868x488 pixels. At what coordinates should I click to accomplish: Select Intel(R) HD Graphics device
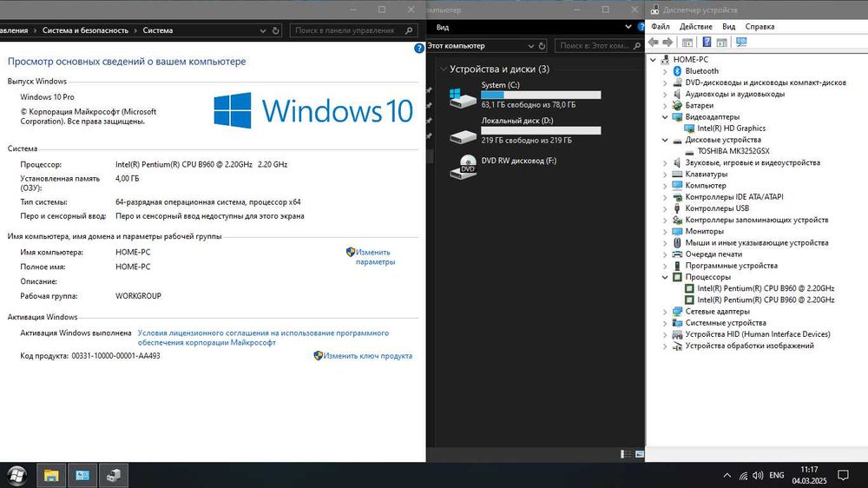click(x=731, y=128)
